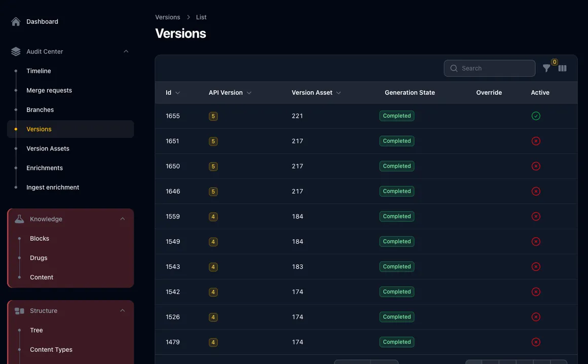
Task: Click red inactive icon for version 1559
Action: pos(536,216)
